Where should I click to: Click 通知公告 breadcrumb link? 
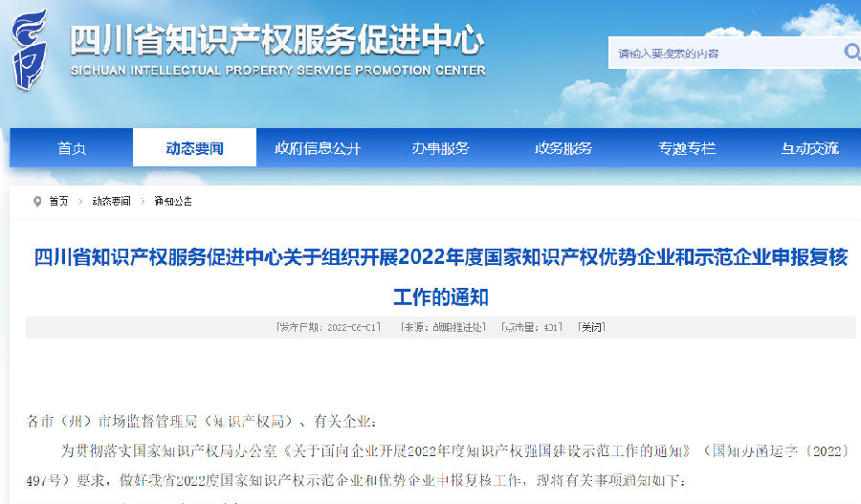(173, 201)
